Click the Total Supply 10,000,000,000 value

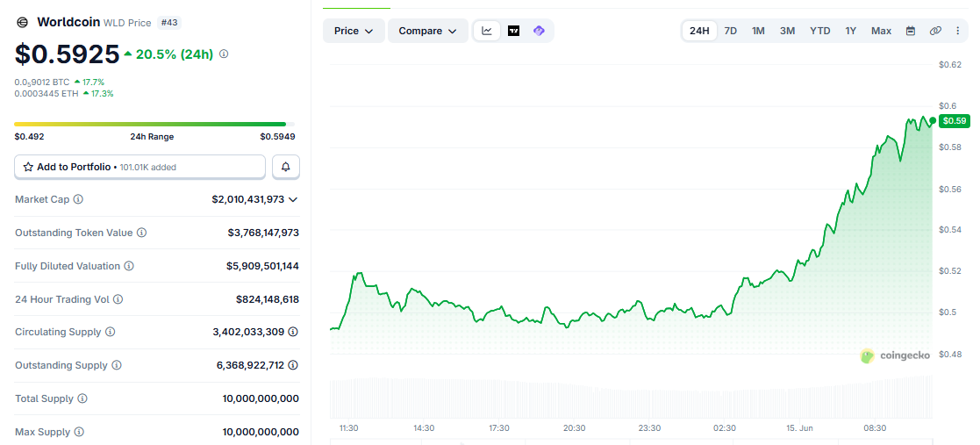pyautogui.click(x=261, y=398)
